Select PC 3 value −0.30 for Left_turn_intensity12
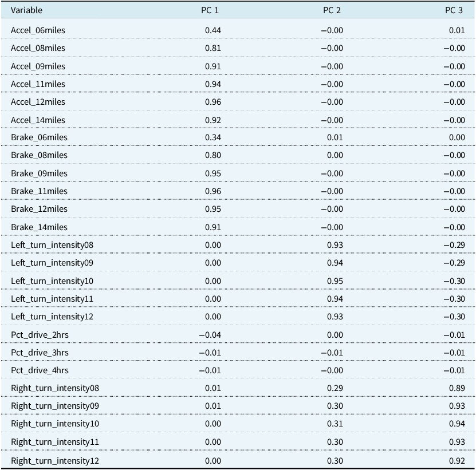The width and height of the screenshot is (476, 470). (x=454, y=317)
